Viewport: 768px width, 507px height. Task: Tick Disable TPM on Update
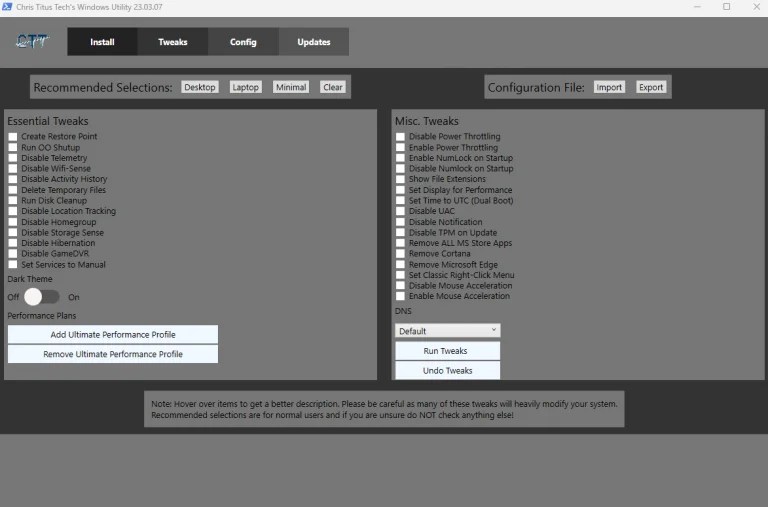tap(401, 233)
